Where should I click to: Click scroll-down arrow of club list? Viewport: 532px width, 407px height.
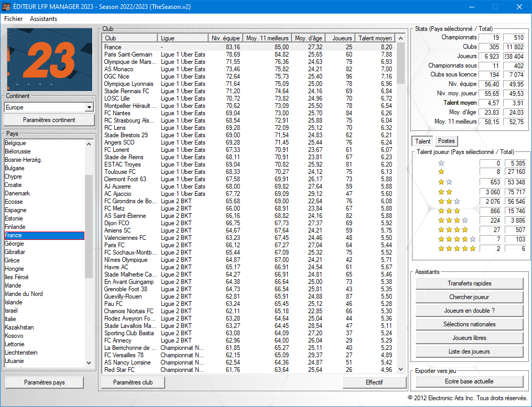point(400,369)
